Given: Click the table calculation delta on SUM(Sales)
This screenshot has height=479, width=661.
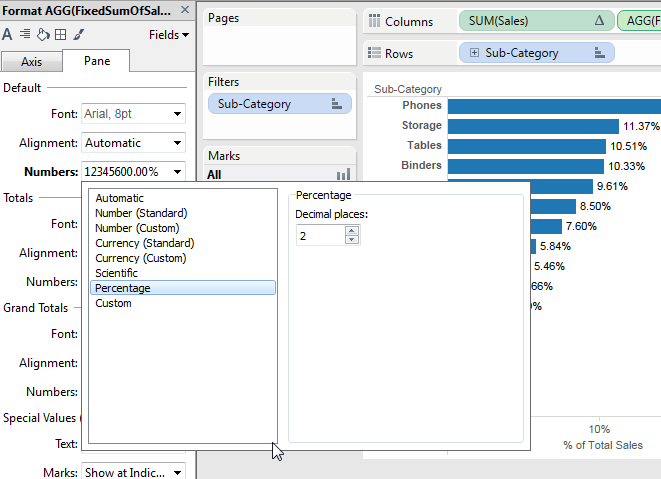Looking at the screenshot, I should click(599, 20).
